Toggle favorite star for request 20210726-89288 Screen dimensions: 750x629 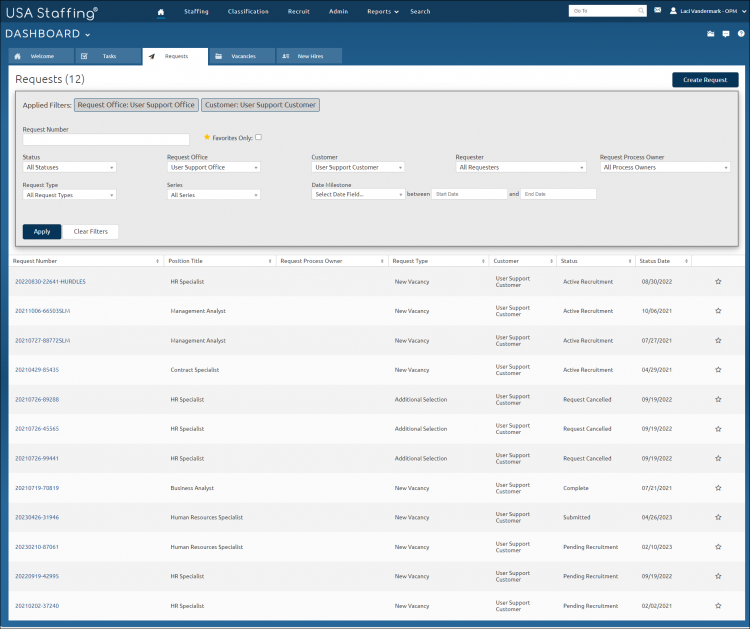tap(718, 399)
